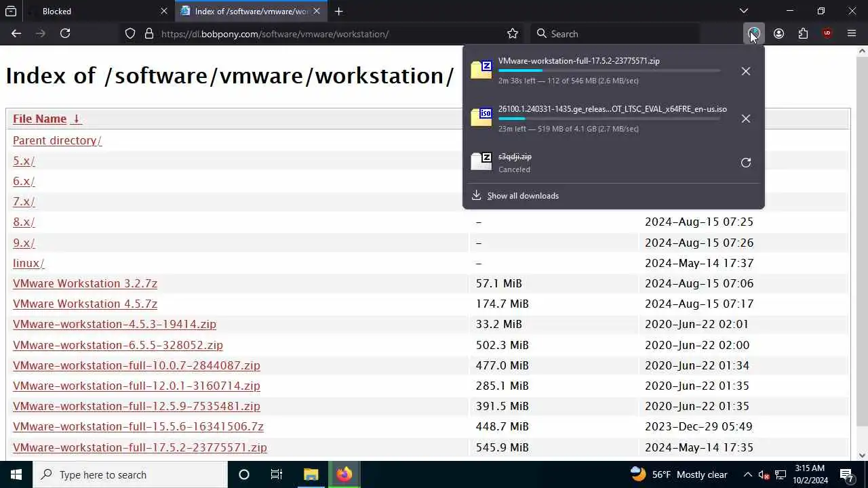Open the uBlock Origin extension icon
This screenshot has height=488, width=868.
coord(827,33)
